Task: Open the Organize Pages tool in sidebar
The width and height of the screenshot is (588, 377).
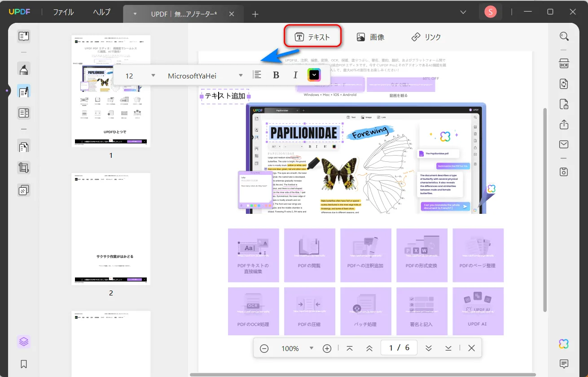Action: click(x=24, y=147)
